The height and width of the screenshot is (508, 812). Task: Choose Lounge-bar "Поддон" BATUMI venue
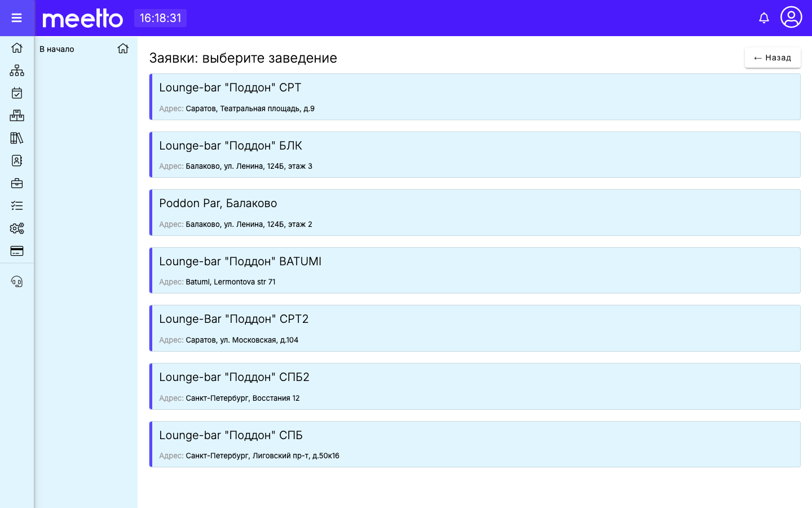475,270
